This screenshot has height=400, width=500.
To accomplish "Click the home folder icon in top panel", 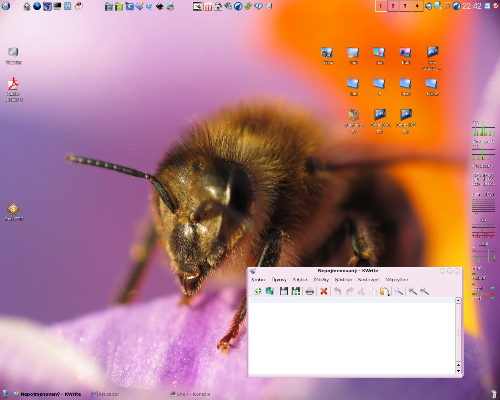I will click(x=27, y=6).
